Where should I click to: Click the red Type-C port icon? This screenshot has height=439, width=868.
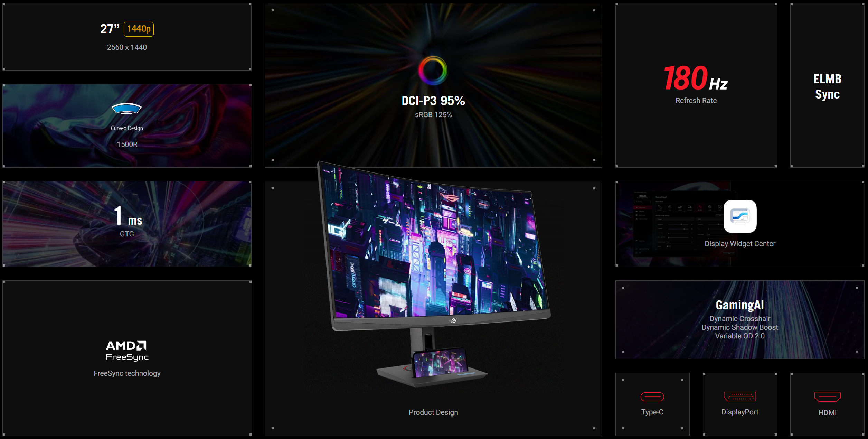point(652,397)
